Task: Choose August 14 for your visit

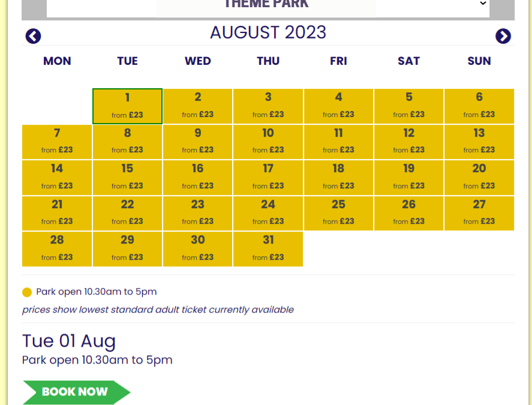Action: tap(57, 178)
